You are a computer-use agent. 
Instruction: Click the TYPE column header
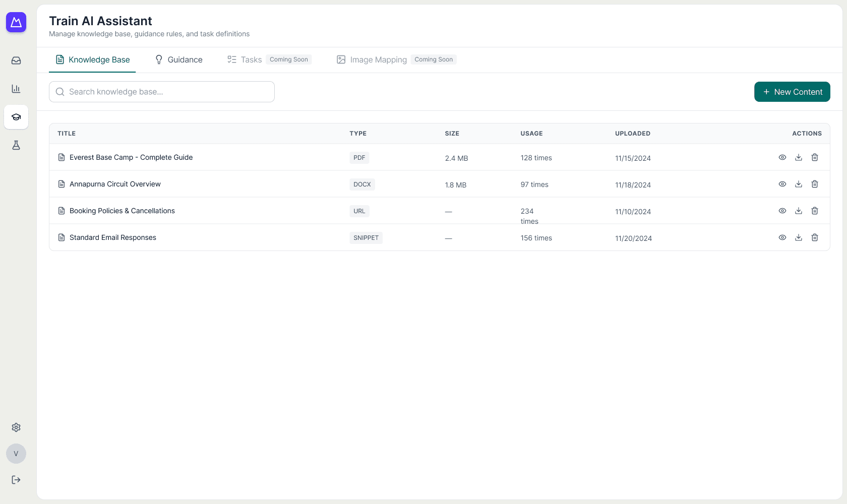pos(358,134)
